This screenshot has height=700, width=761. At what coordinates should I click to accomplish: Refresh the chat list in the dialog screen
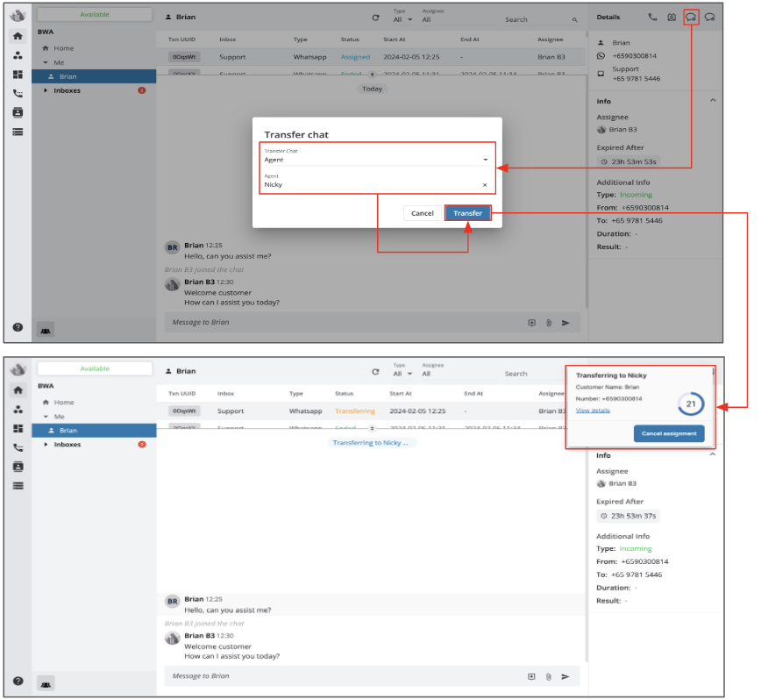point(375,18)
